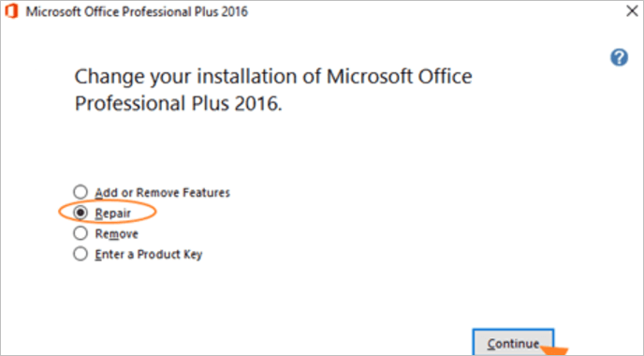
Task: Open help via blue question mark
Action: click(619, 57)
